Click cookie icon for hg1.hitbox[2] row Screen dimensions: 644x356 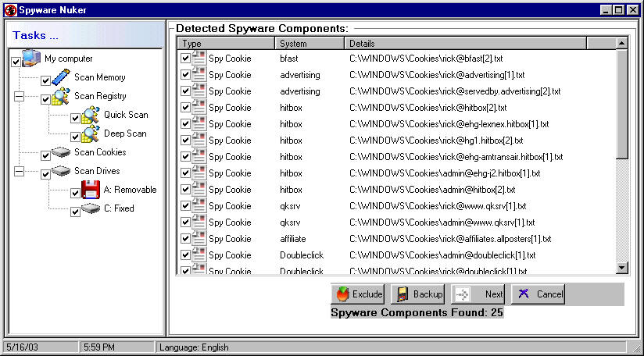(x=199, y=140)
